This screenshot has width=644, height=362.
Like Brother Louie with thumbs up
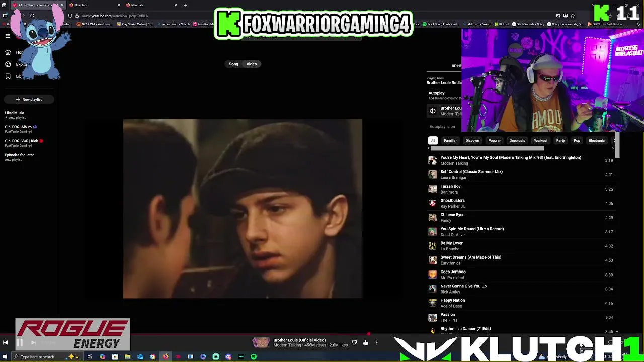tap(366, 342)
